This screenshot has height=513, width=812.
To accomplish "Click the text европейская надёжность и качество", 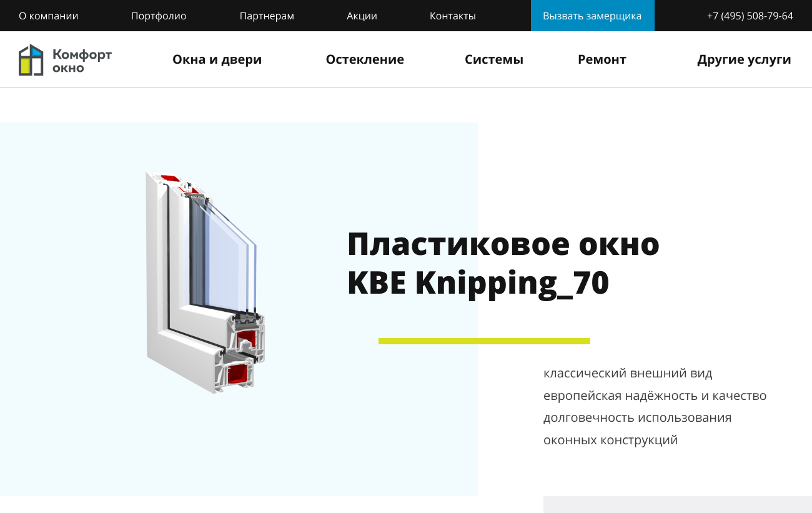I will (x=655, y=396).
